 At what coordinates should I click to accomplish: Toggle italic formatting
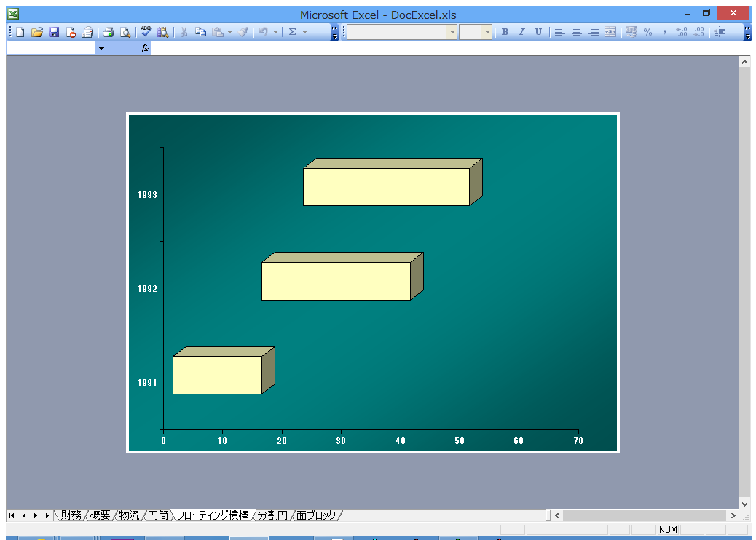point(521,32)
